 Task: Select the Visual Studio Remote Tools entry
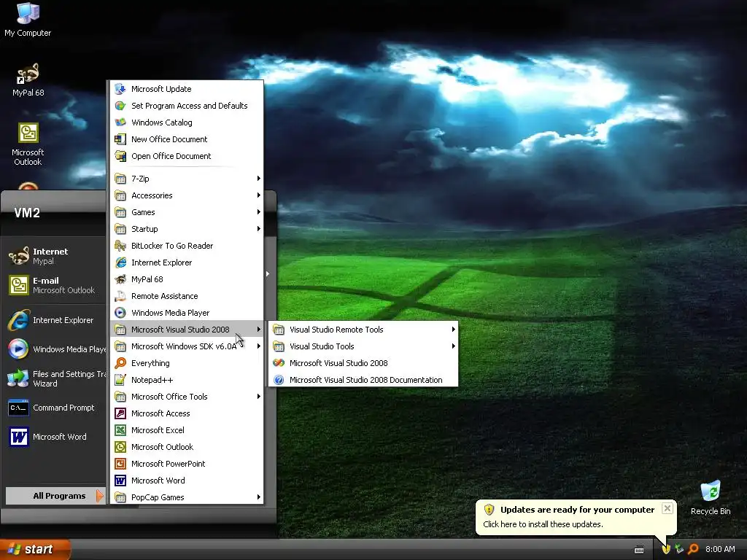[363, 330]
